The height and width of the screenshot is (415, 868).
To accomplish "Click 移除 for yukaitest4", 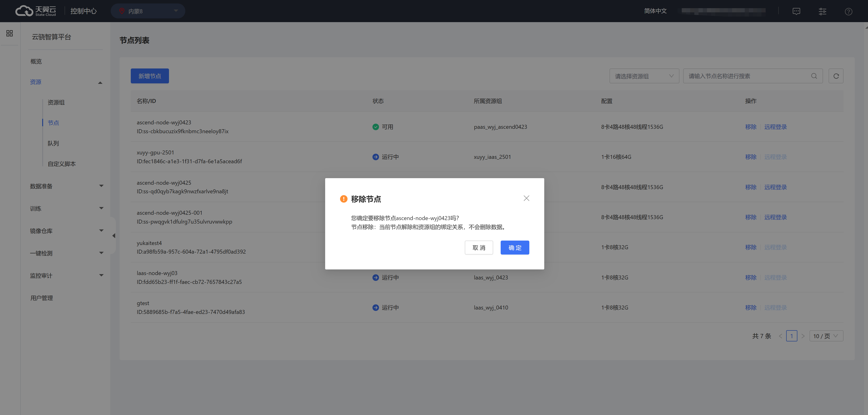I will point(750,247).
